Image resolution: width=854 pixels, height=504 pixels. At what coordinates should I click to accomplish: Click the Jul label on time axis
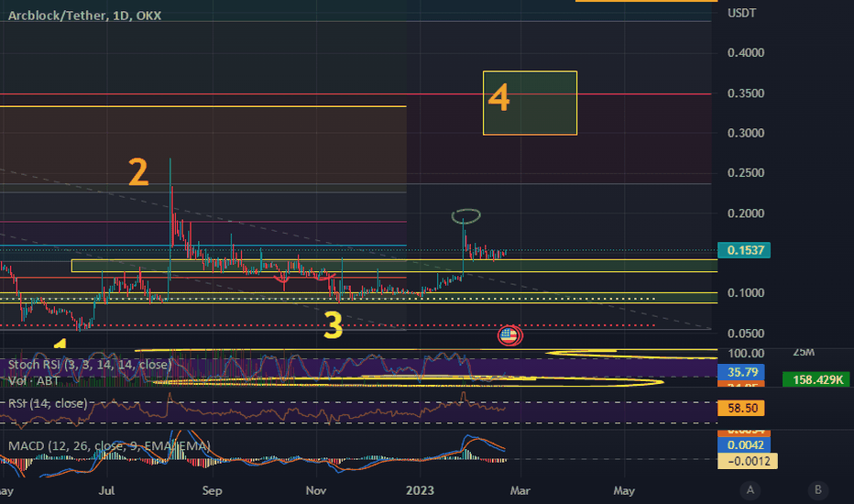[106, 490]
